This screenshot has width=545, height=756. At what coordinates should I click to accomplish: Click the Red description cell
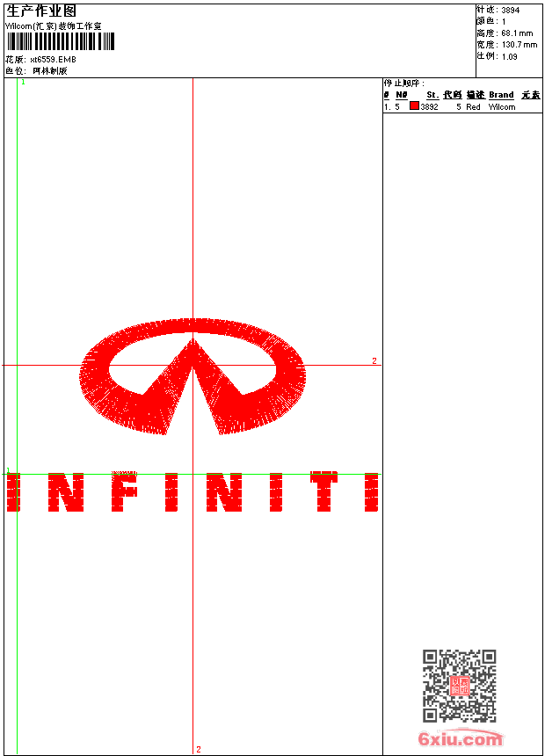pyautogui.click(x=473, y=107)
